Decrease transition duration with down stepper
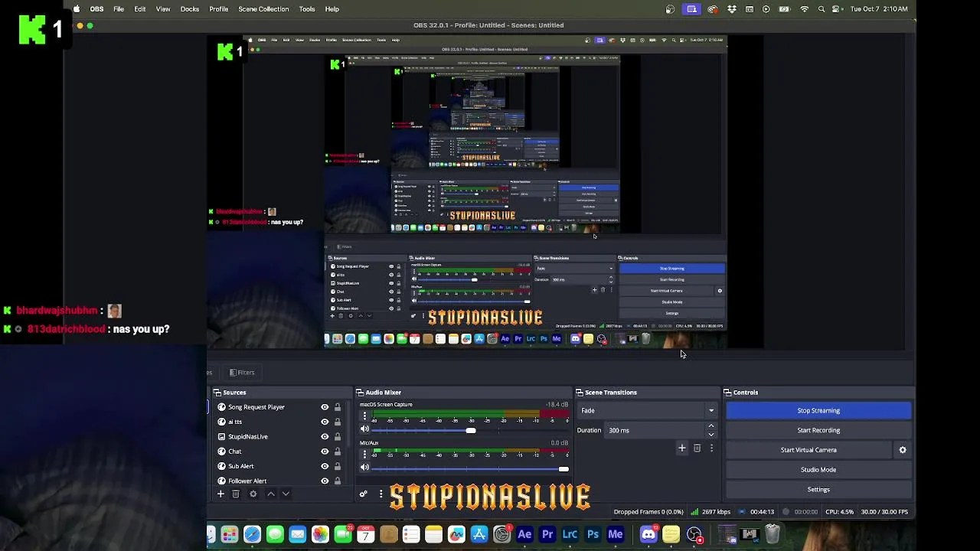Viewport: 980px width, 551px height. (711, 435)
